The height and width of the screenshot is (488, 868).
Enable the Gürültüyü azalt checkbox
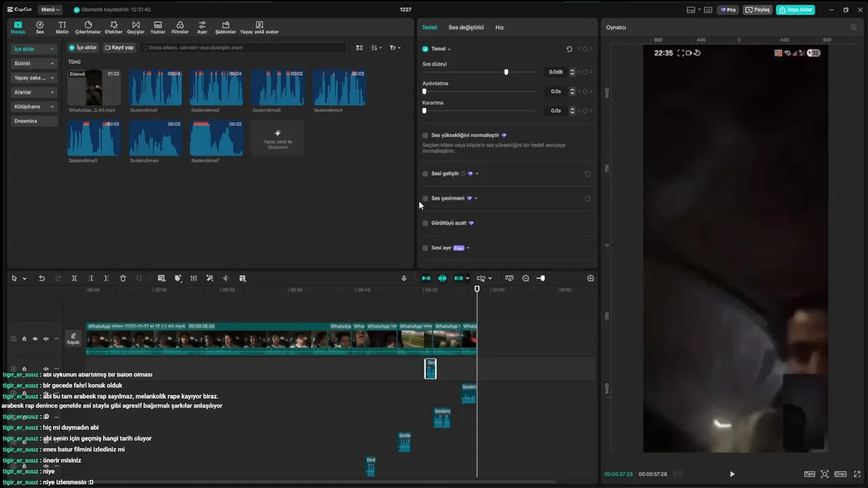tap(425, 223)
